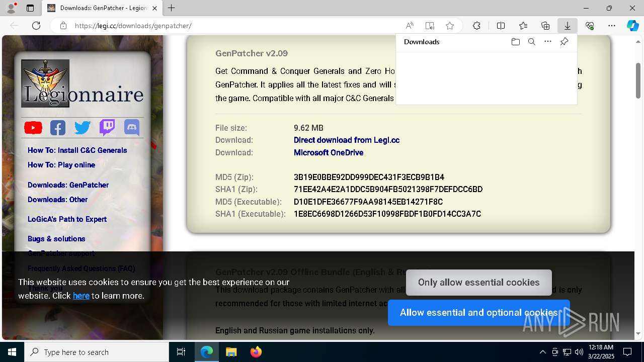This screenshot has height=362, width=644.
Task: Click the 9.62 MB file size
Action: (308, 128)
